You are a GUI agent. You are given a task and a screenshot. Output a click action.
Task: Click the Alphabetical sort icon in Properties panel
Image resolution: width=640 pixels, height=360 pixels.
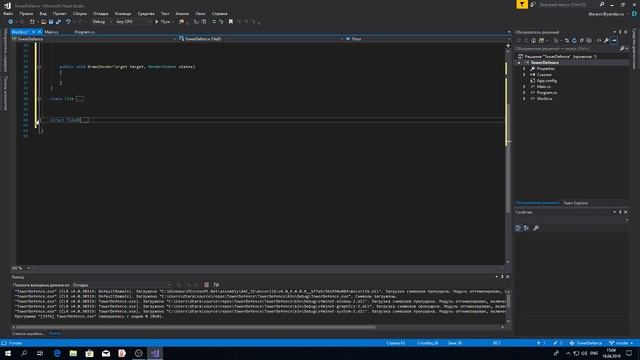pos(526,228)
